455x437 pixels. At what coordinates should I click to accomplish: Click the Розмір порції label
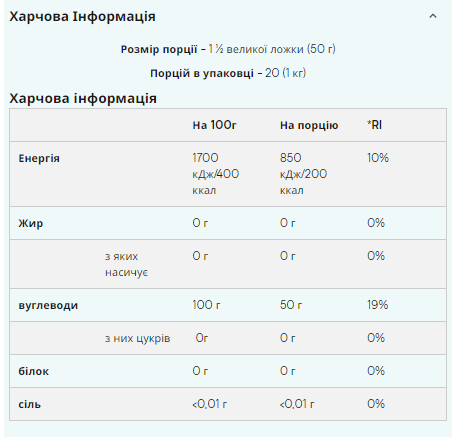(x=159, y=49)
